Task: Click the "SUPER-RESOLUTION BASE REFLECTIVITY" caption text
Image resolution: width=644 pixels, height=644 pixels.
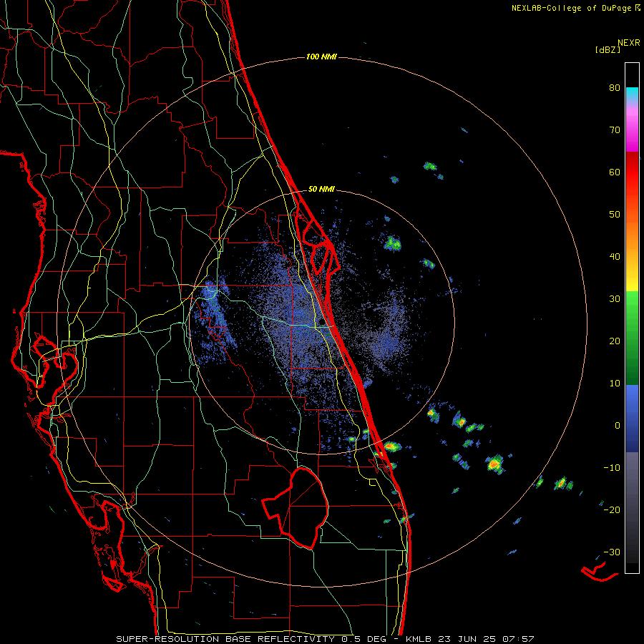Action: point(225,639)
